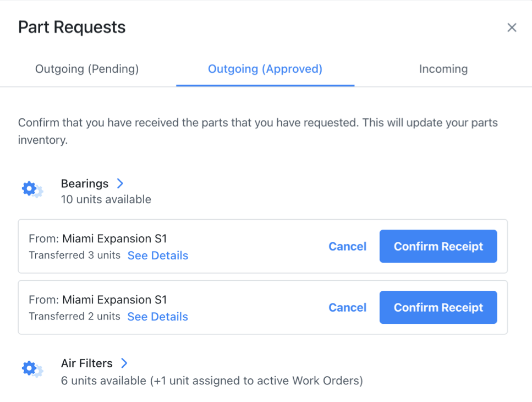
Task: Click 'Transferred 2 units' text
Action: click(75, 316)
